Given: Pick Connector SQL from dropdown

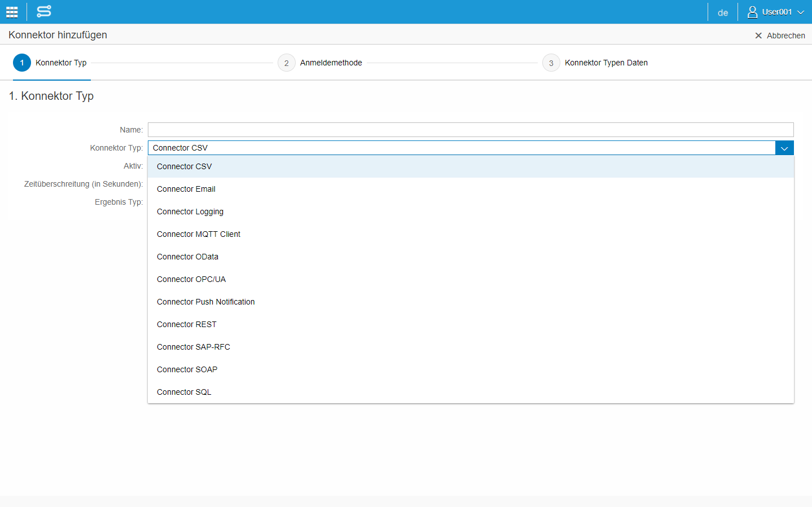Looking at the screenshot, I should 471,392.
